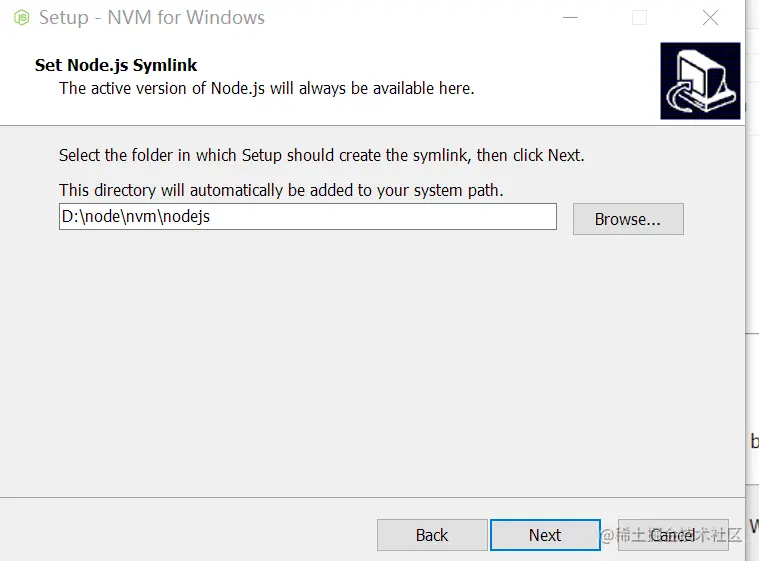
Task: Click the setup wizard computer icon
Action: (x=700, y=81)
